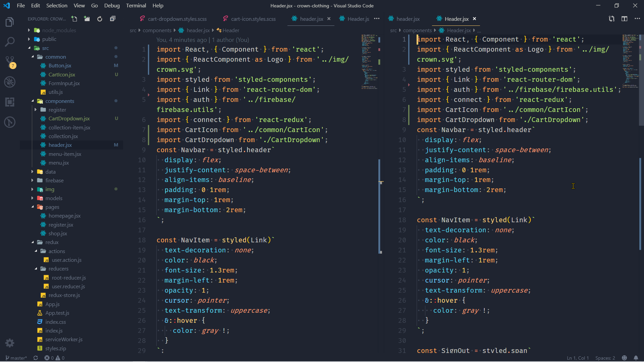The image size is (644, 362).
Task: Open the Settings gear at bottom left
Action: 10,343
